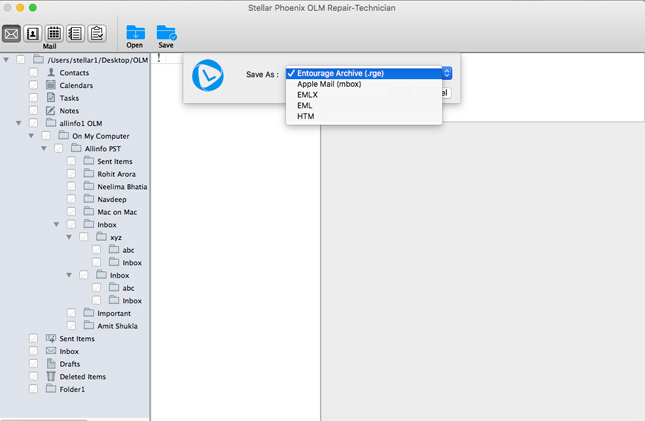The image size is (645, 421).
Task: Pick HTM in the Save As list
Action: 305,117
